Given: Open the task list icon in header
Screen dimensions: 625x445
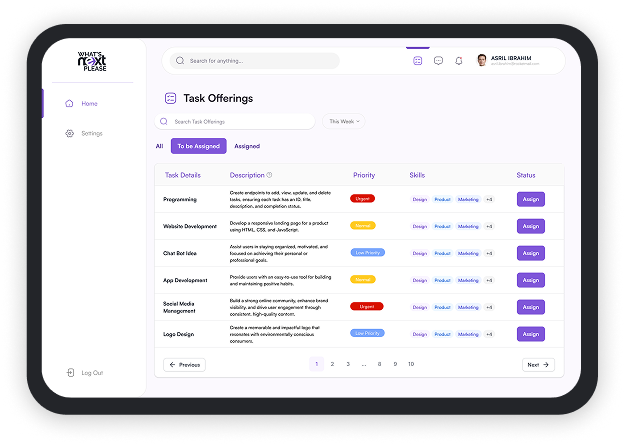Looking at the screenshot, I should (x=417, y=61).
